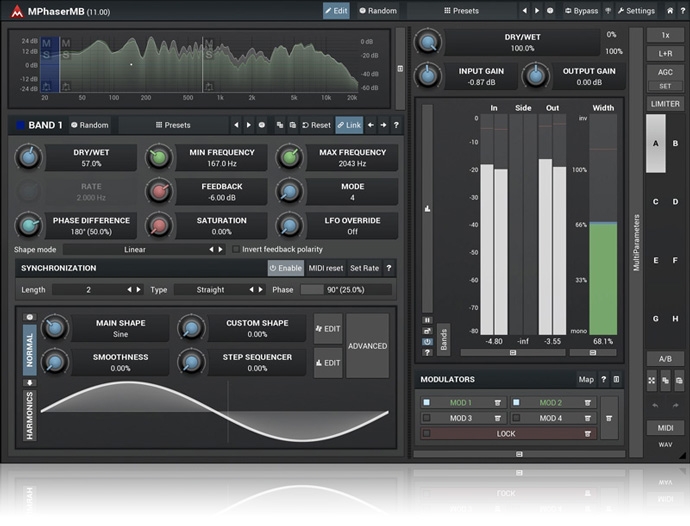Screen dimensions: 690x526
Task: Click the Advanced shape button
Action: coord(367,346)
